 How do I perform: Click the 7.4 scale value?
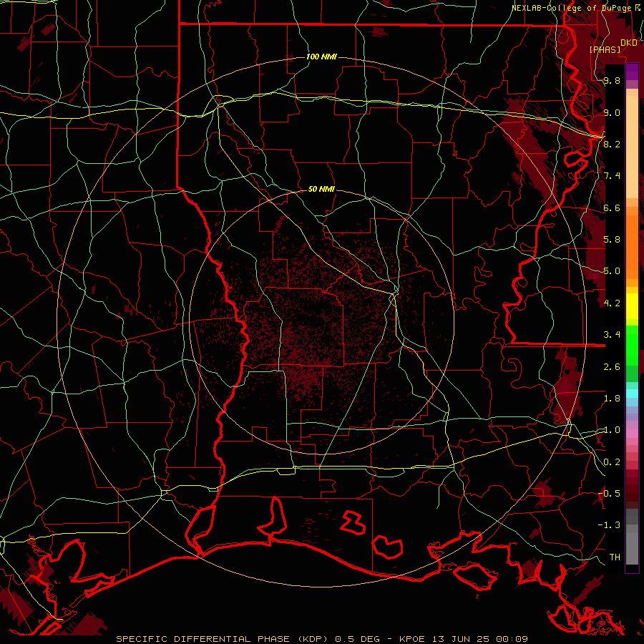612,176
